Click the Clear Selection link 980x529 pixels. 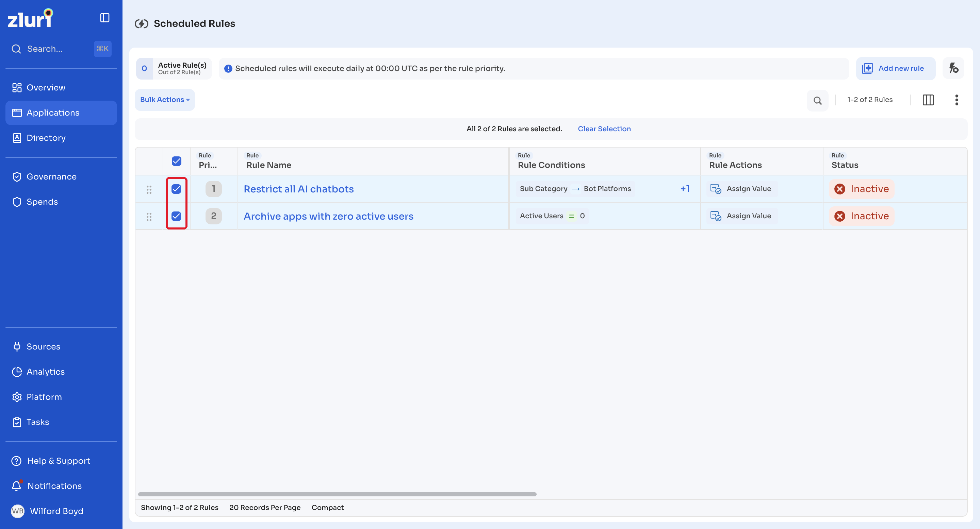pyautogui.click(x=604, y=129)
